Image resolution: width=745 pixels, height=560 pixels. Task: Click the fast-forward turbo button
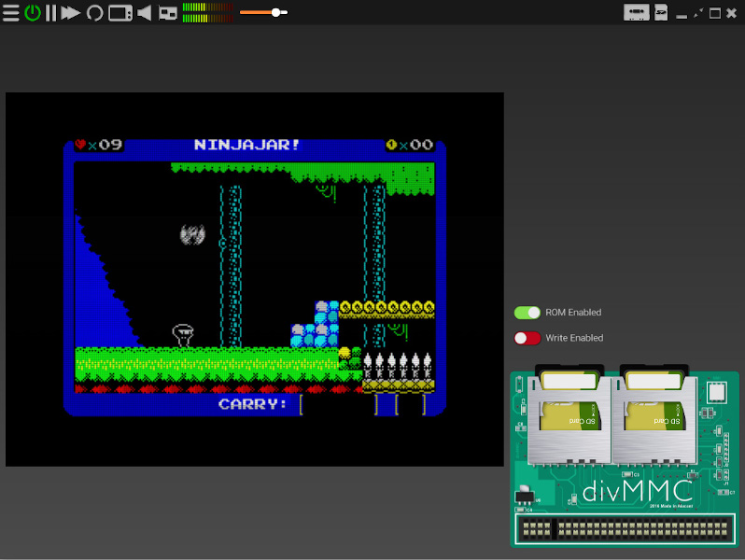pos(70,13)
